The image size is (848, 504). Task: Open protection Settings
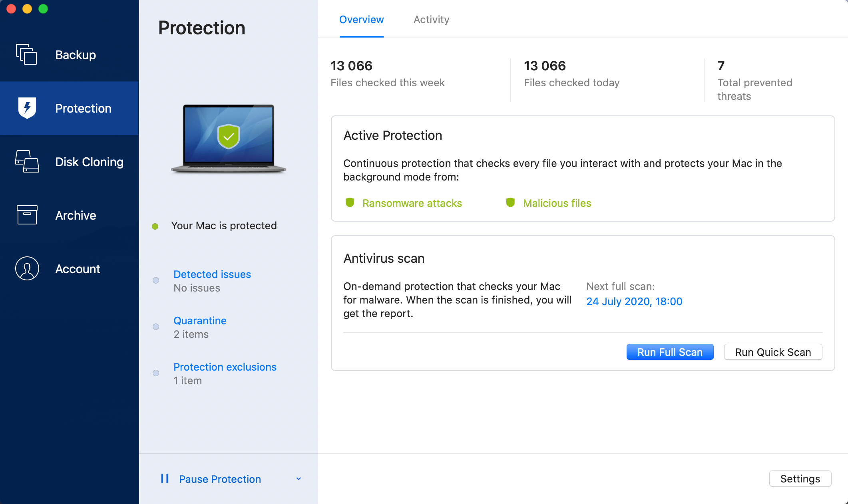coord(800,478)
